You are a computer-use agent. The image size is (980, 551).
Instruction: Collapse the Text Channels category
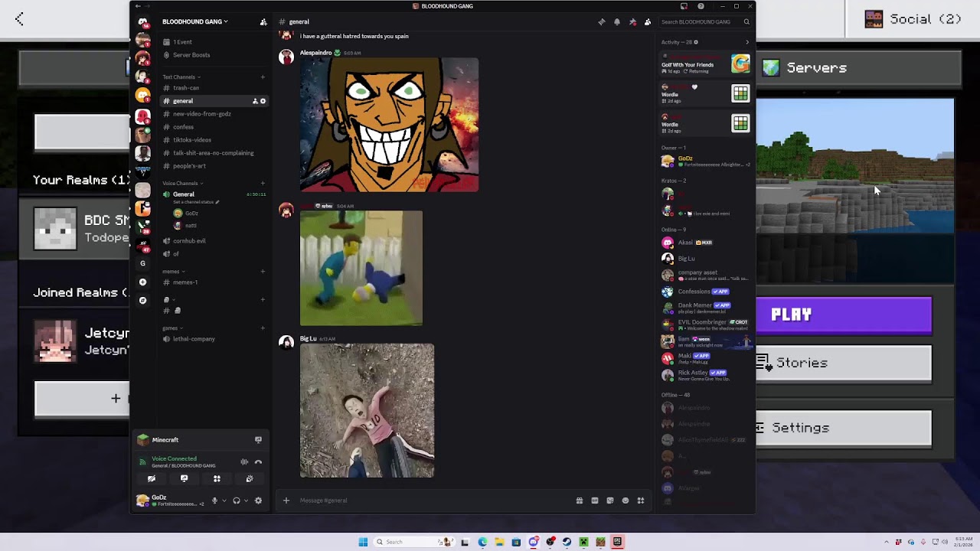181,77
